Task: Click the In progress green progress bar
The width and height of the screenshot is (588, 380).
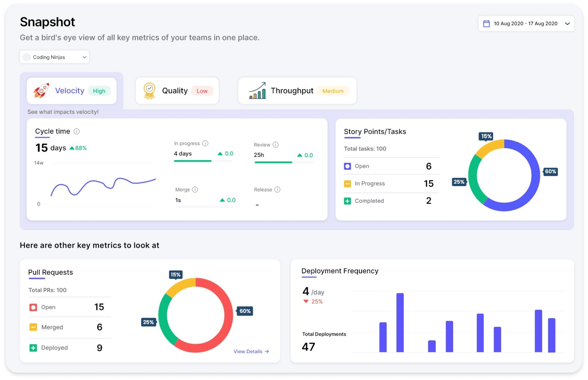Action: coord(193,161)
